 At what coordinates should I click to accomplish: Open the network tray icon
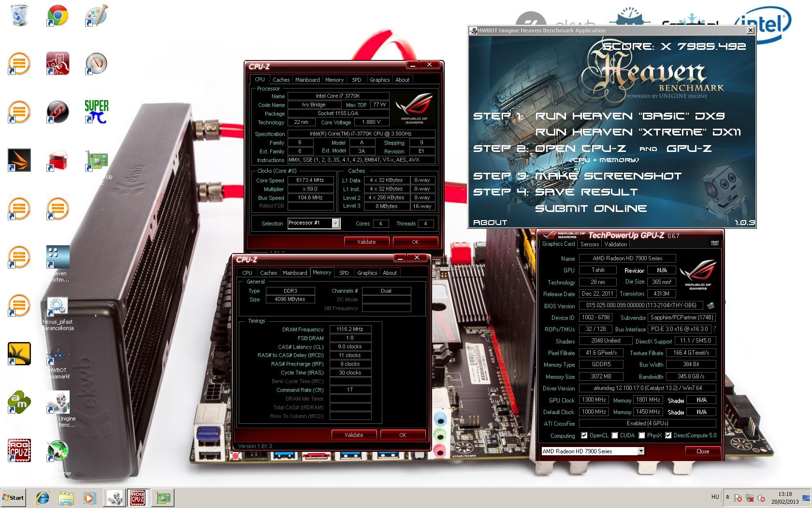[750, 497]
